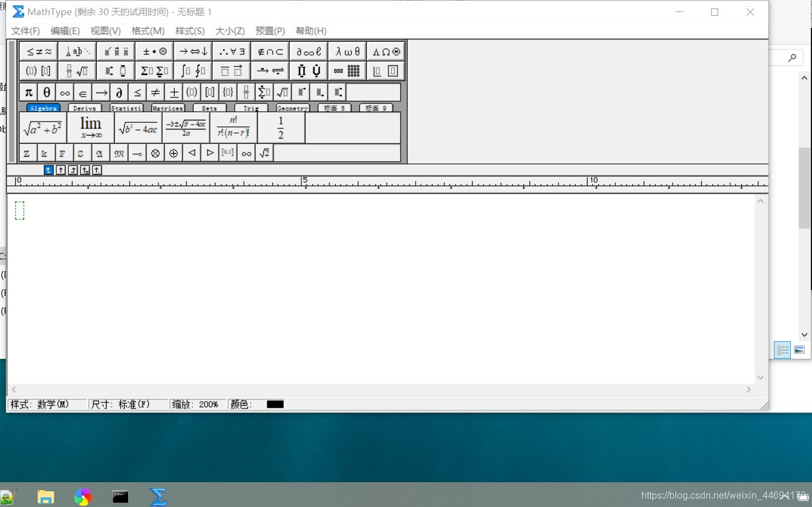Insert the one-half fraction expression

point(281,128)
